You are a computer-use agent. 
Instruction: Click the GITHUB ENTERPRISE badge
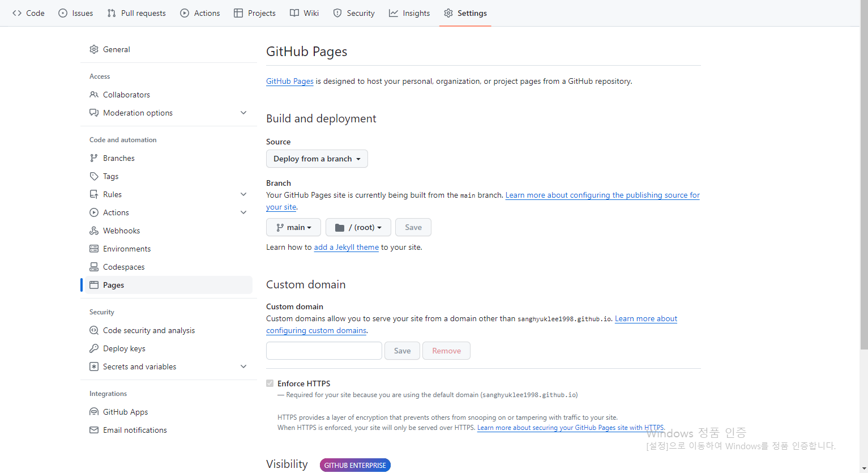click(x=355, y=466)
